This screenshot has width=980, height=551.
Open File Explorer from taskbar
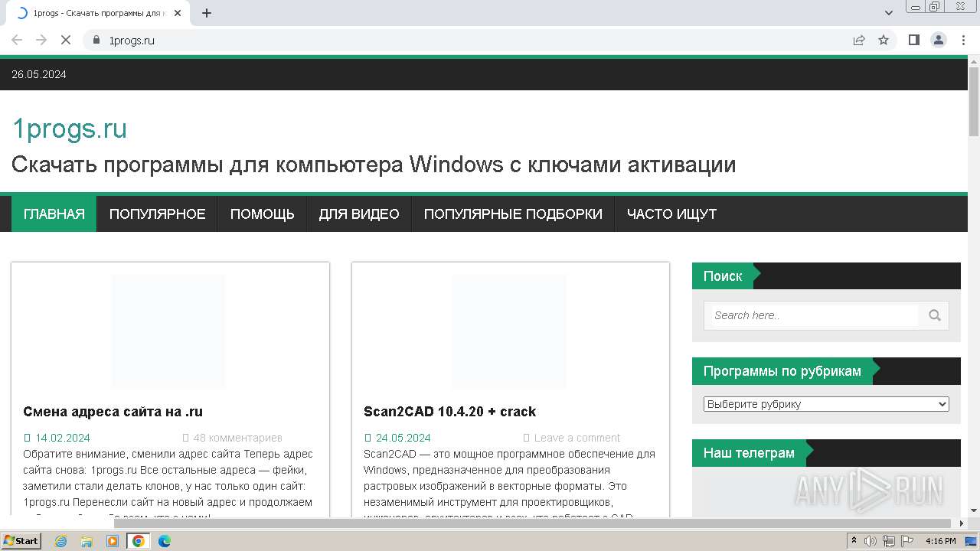point(87,541)
